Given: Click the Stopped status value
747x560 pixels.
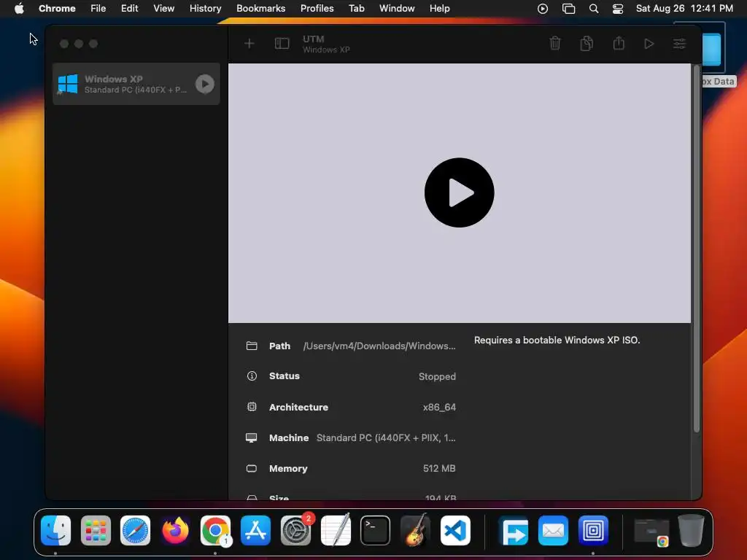Looking at the screenshot, I should [x=437, y=377].
